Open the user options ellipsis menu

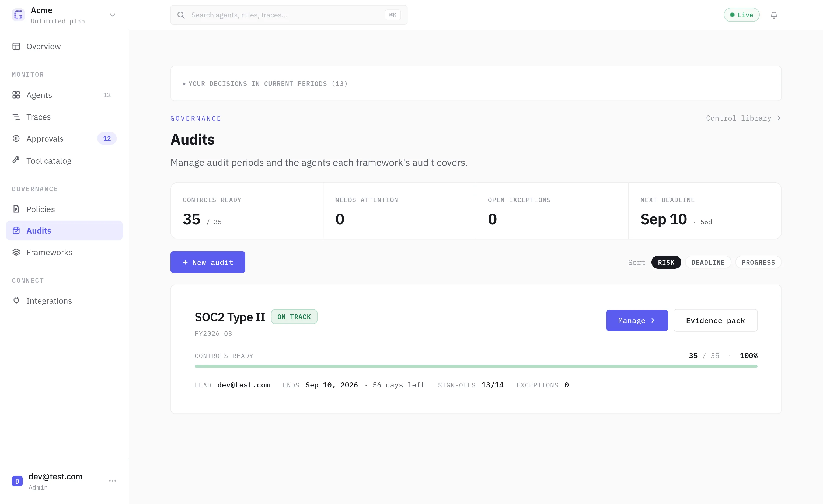click(113, 481)
